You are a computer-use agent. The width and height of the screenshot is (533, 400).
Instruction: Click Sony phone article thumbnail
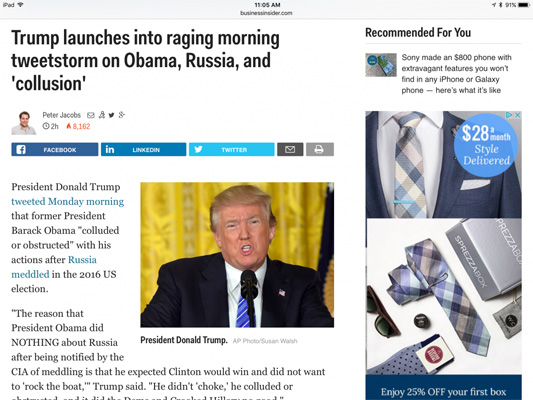[x=381, y=65]
